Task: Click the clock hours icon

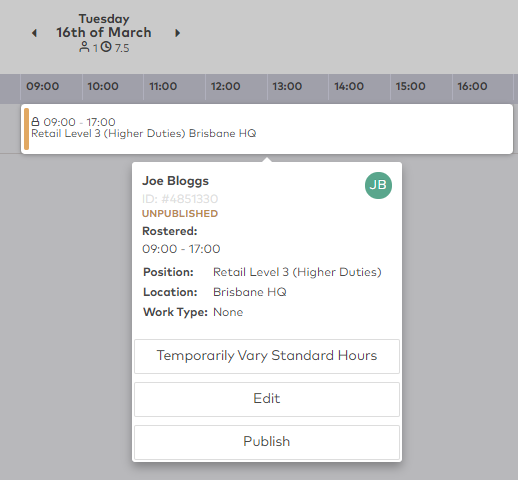Action: [106, 47]
